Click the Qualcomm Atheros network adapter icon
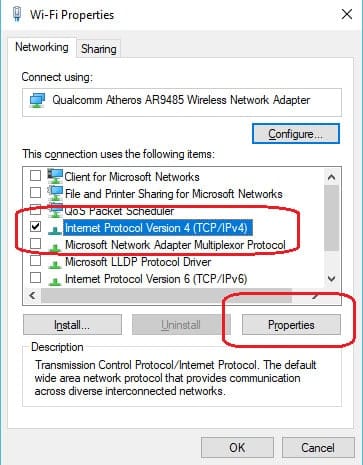363x465 pixels. (x=37, y=100)
